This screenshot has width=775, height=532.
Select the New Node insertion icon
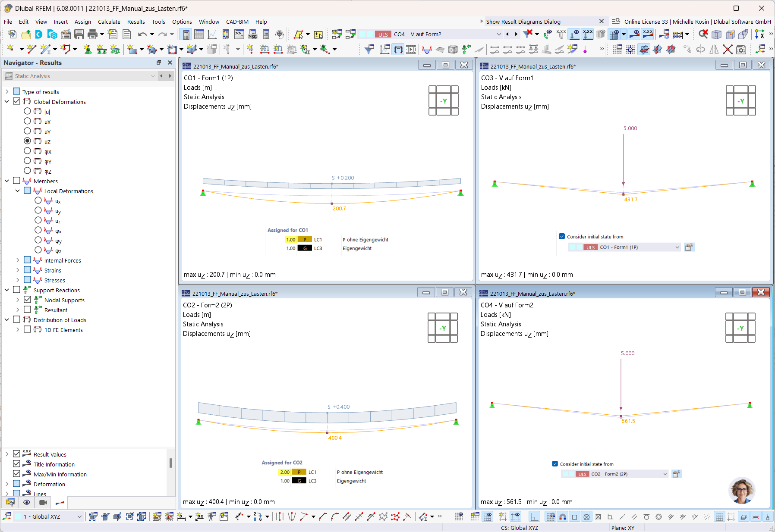11,49
